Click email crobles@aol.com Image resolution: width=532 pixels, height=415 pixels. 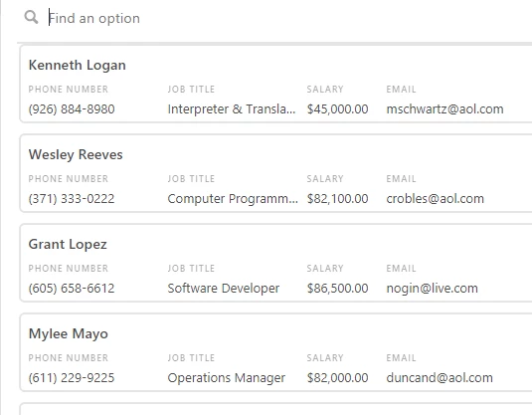(435, 199)
